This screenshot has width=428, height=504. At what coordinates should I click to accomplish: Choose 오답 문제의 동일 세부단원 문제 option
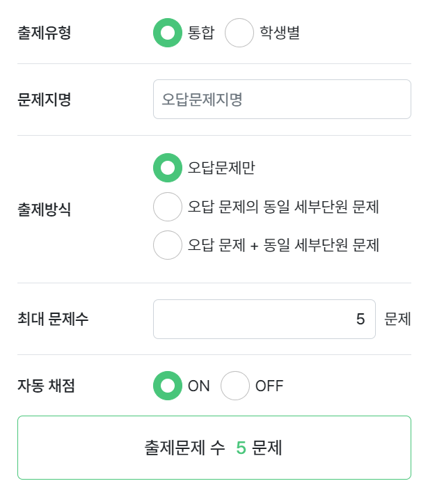[167, 207]
